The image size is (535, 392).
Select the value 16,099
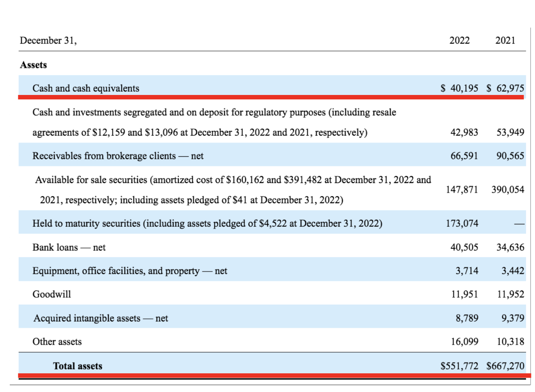click(x=465, y=342)
